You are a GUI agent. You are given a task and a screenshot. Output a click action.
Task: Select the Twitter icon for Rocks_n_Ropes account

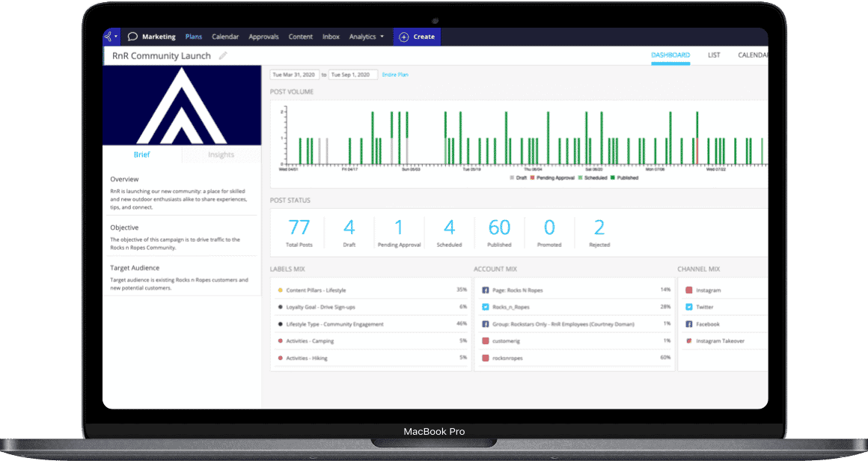click(x=485, y=307)
